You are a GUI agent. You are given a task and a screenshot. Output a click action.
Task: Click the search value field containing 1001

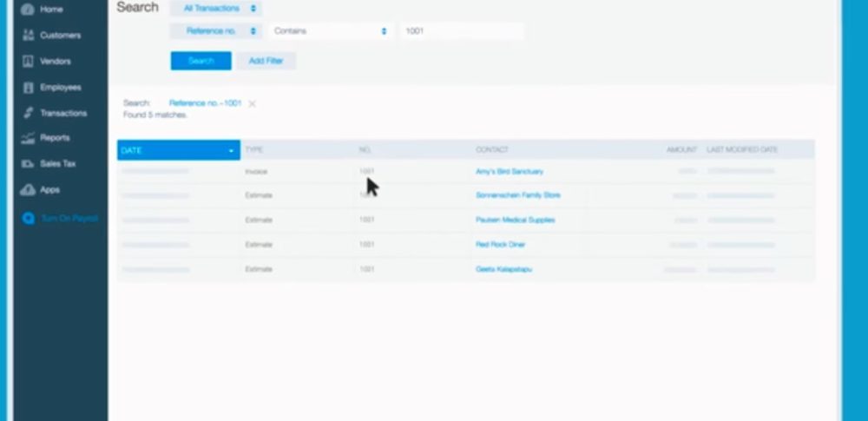tap(461, 31)
